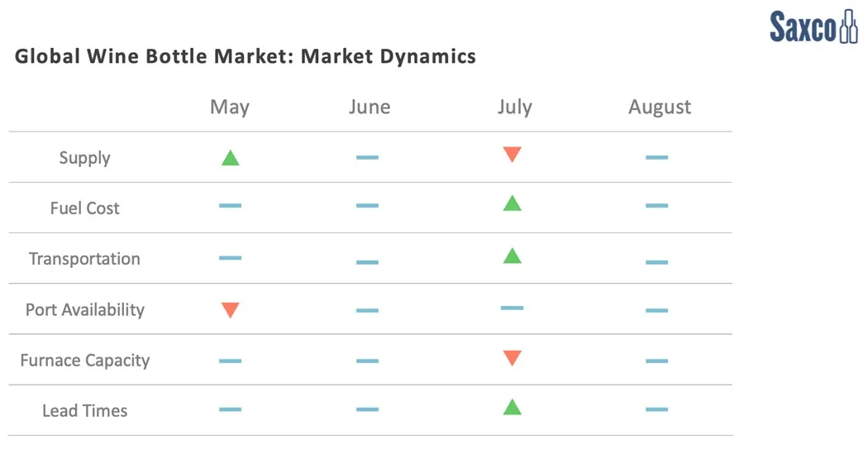868x464 pixels.
Task: Select the Fuel Cost row label
Action: click(84, 208)
